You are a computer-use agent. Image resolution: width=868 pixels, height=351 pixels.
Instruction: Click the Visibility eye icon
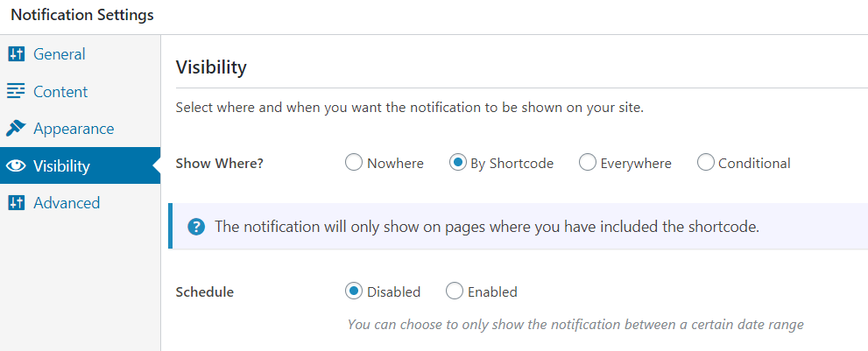pyautogui.click(x=16, y=165)
